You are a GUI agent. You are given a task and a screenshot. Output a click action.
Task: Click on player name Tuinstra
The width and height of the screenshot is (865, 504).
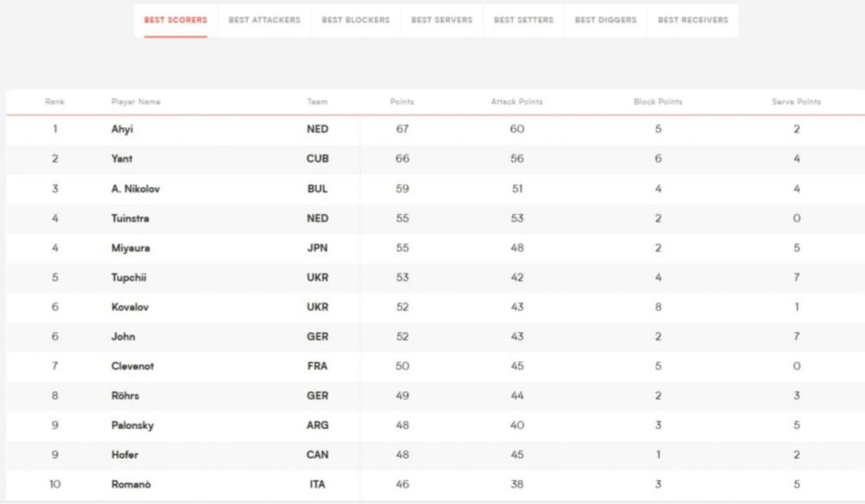click(x=130, y=219)
